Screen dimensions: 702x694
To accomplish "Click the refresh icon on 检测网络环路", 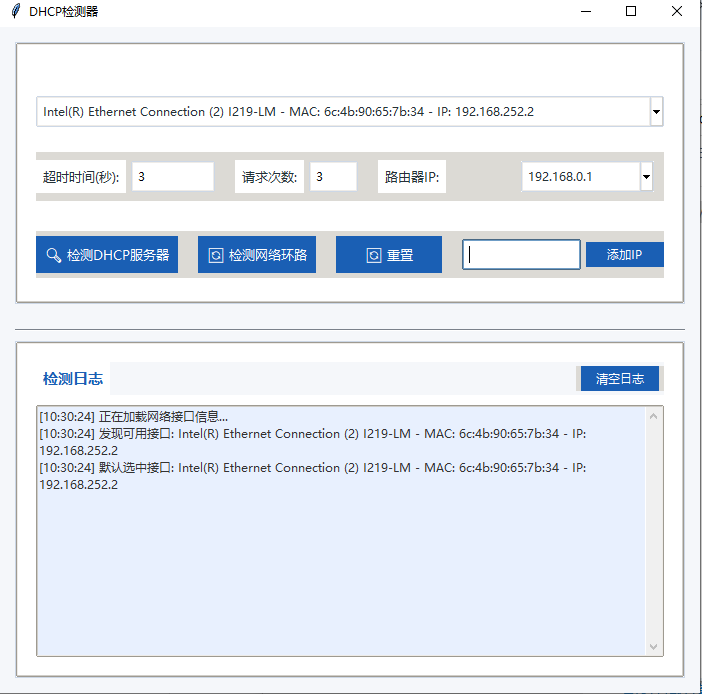I will (216, 255).
